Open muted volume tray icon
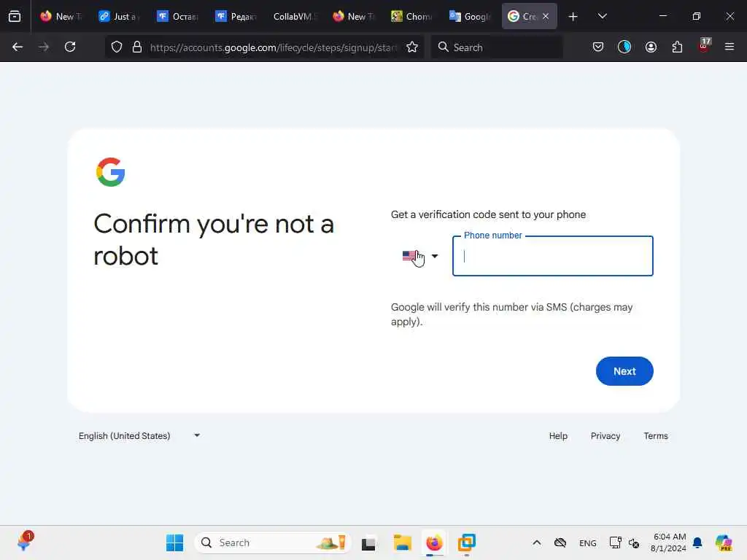Screen dimensions: 747x560 (634, 542)
